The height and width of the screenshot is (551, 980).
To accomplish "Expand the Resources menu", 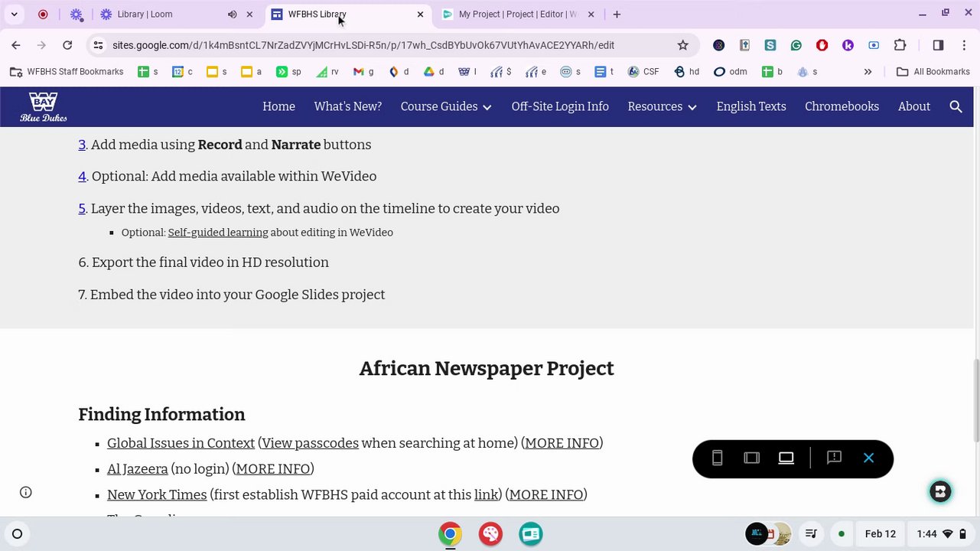I will pos(662,106).
